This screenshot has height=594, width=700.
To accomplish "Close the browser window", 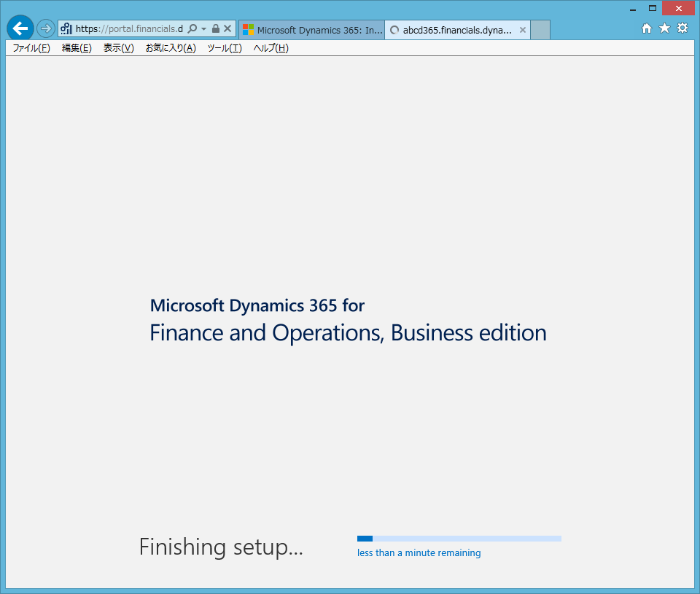I will [x=679, y=8].
